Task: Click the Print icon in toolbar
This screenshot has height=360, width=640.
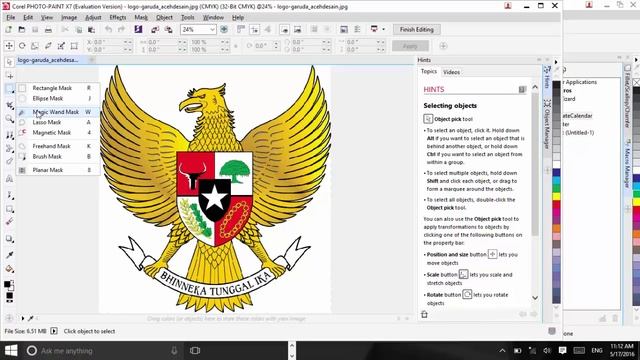Action: (x=48, y=29)
